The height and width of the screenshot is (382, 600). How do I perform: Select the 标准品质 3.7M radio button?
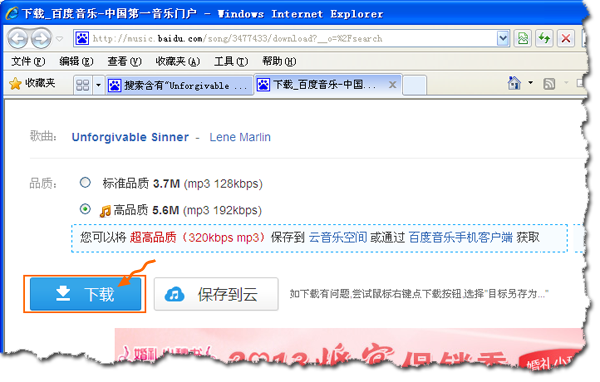(85, 183)
